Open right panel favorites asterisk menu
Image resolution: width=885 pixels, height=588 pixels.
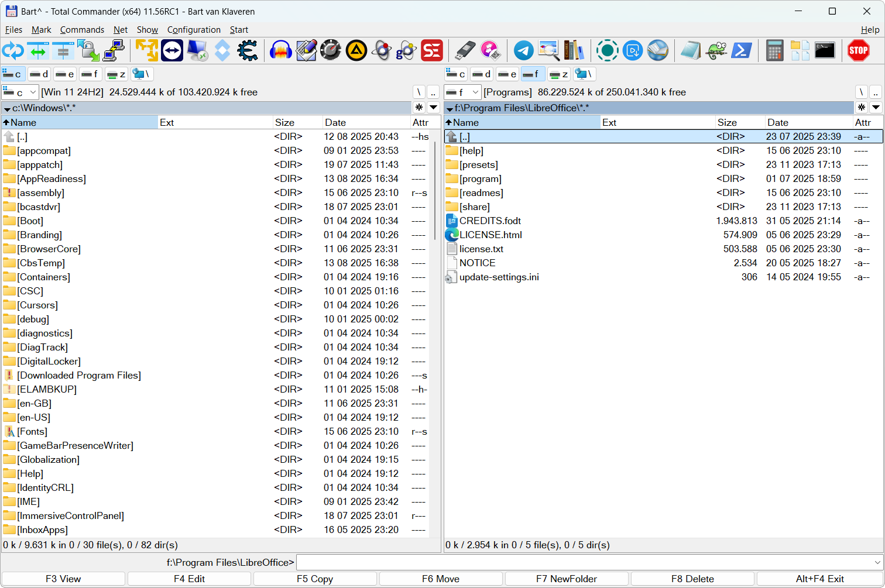[862, 108]
